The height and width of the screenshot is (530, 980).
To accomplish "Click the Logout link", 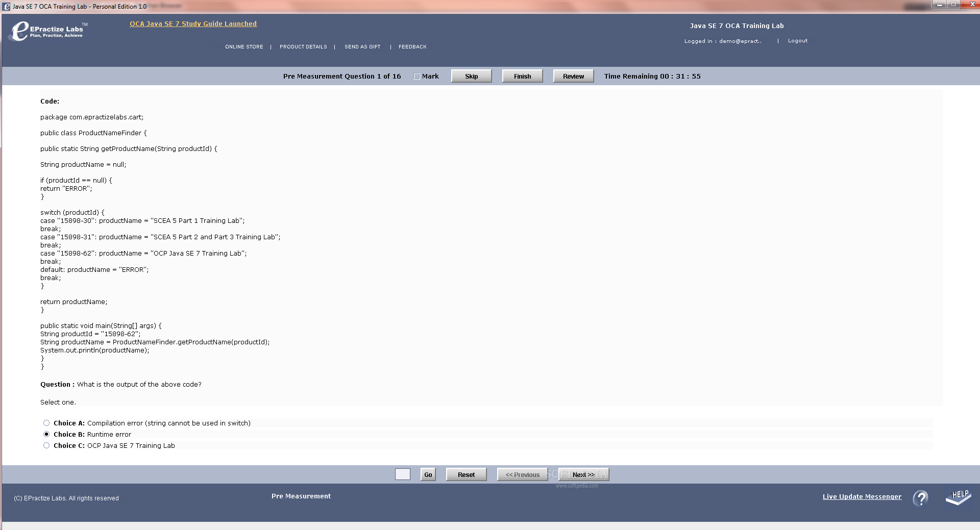I will click(798, 41).
